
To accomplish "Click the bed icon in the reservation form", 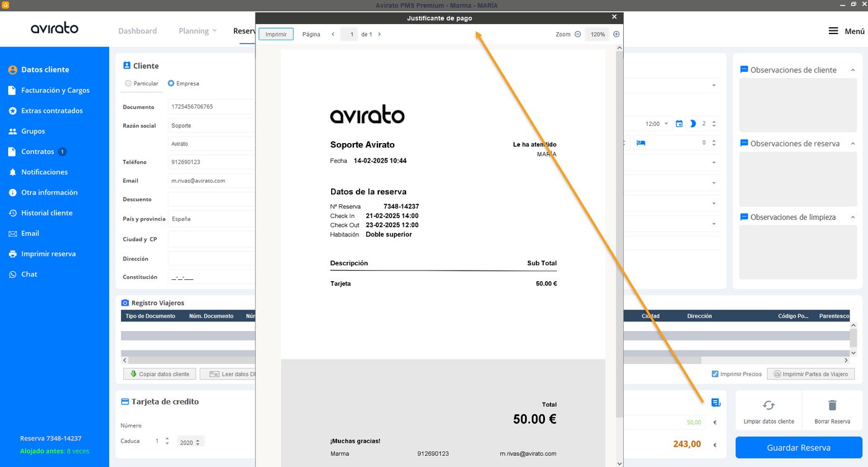I will pyautogui.click(x=640, y=142).
